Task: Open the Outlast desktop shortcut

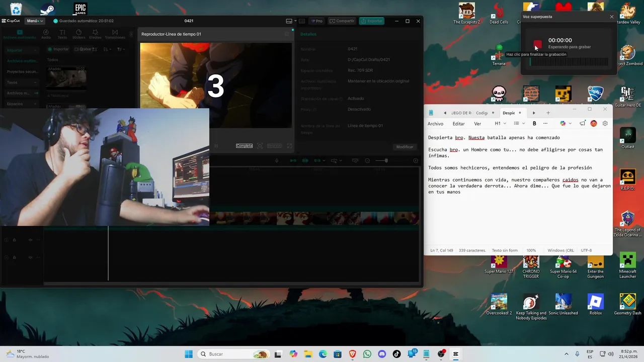Action: tap(627, 138)
